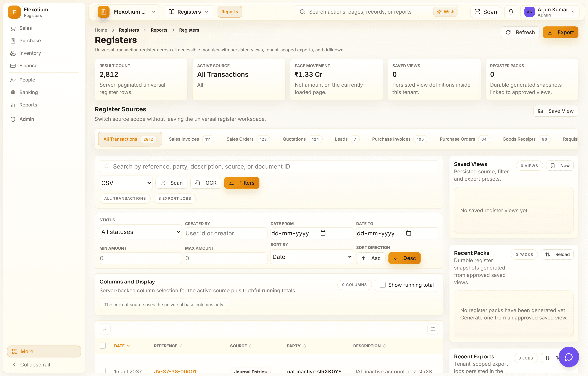The image size is (588, 376).
Task: Expand the Arjun Kumar user menu
Action: tap(550, 12)
